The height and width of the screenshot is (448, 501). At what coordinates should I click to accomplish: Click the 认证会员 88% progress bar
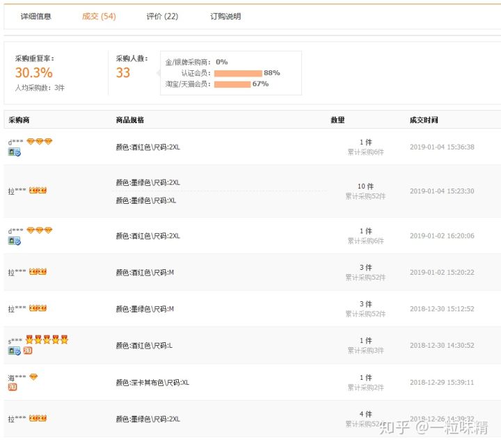(x=238, y=73)
